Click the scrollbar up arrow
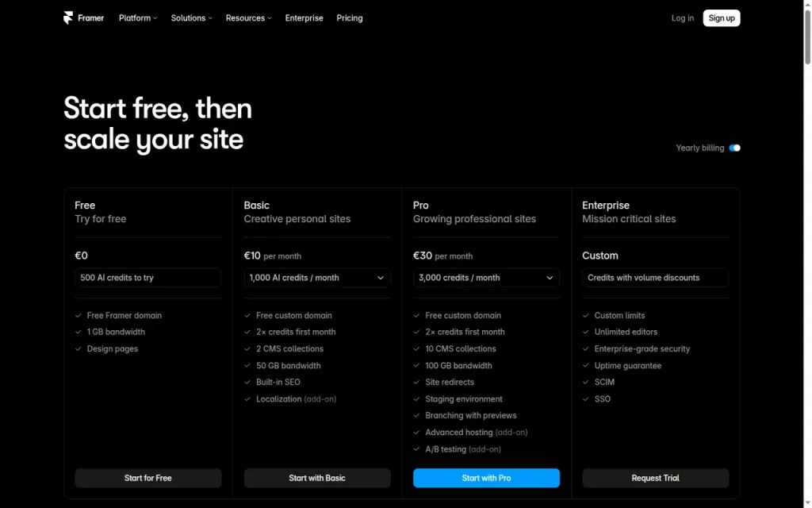Image resolution: width=812 pixels, height=508 pixels. [807, 4]
